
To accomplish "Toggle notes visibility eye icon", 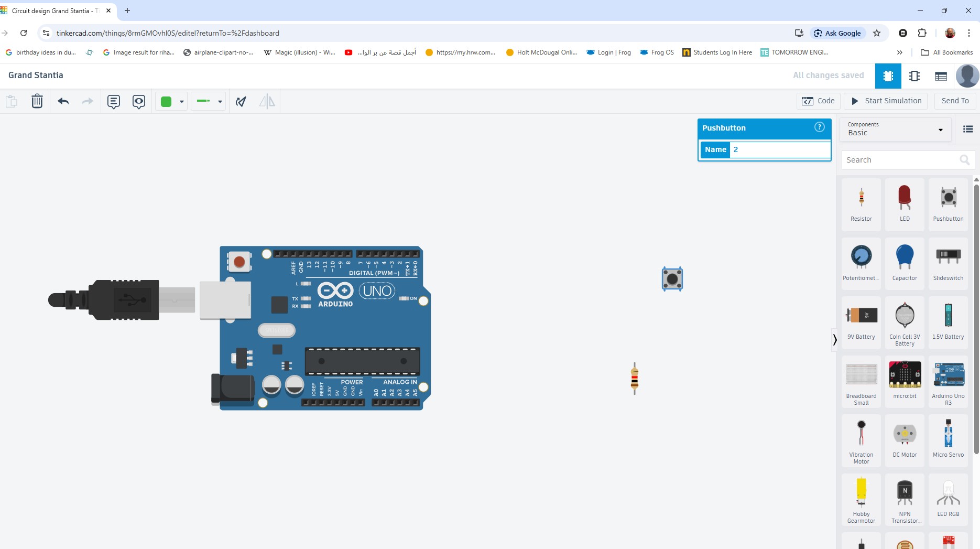I will click(x=139, y=101).
